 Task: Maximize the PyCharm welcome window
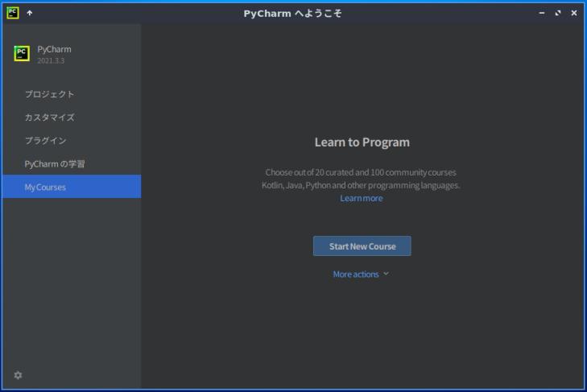coord(558,13)
